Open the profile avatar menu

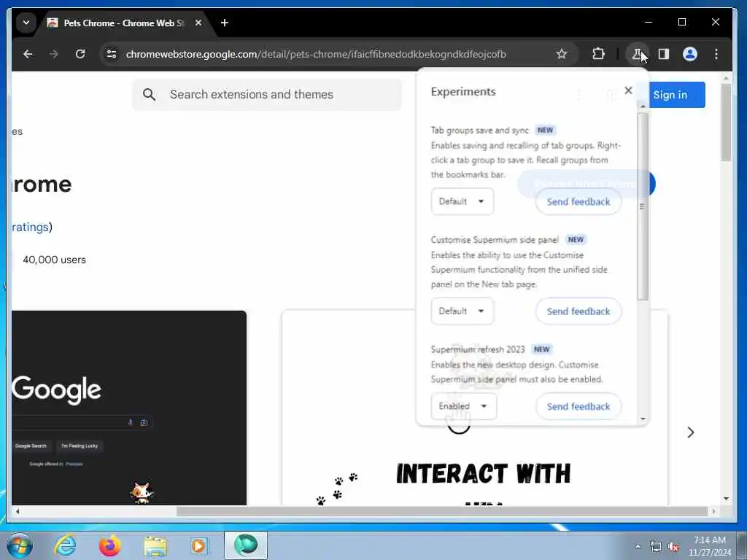pyautogui.click(x=690, y=54)
